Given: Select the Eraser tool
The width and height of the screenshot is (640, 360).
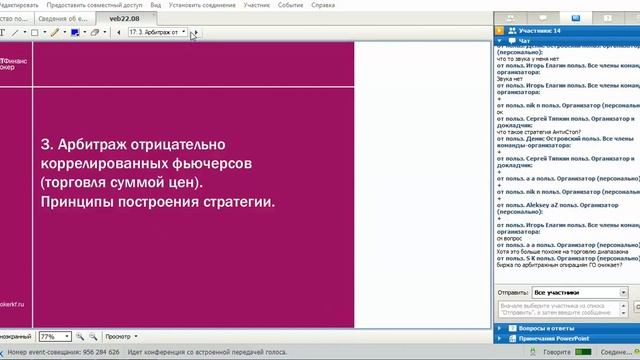Looking at the screenshot, I should pos(95,32).
